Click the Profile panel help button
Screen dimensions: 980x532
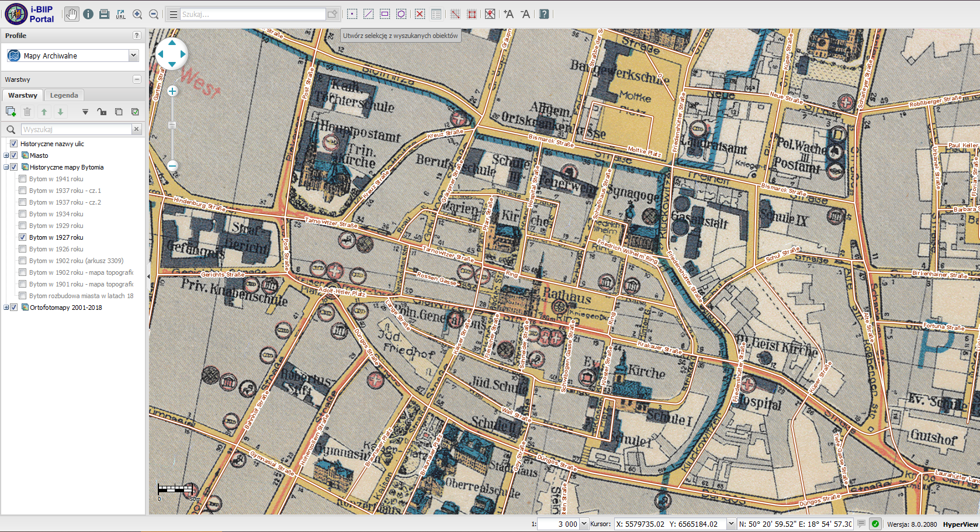click(137, 36)
